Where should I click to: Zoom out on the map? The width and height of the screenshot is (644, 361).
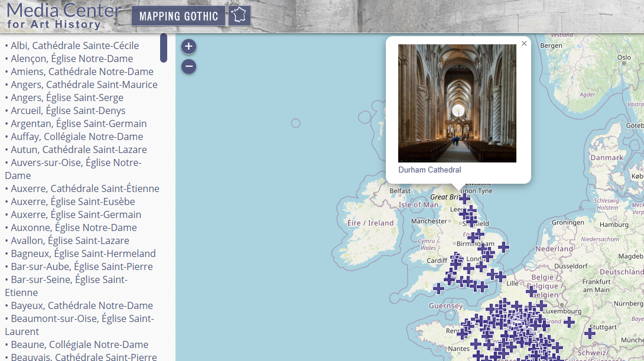coord(188,66)
